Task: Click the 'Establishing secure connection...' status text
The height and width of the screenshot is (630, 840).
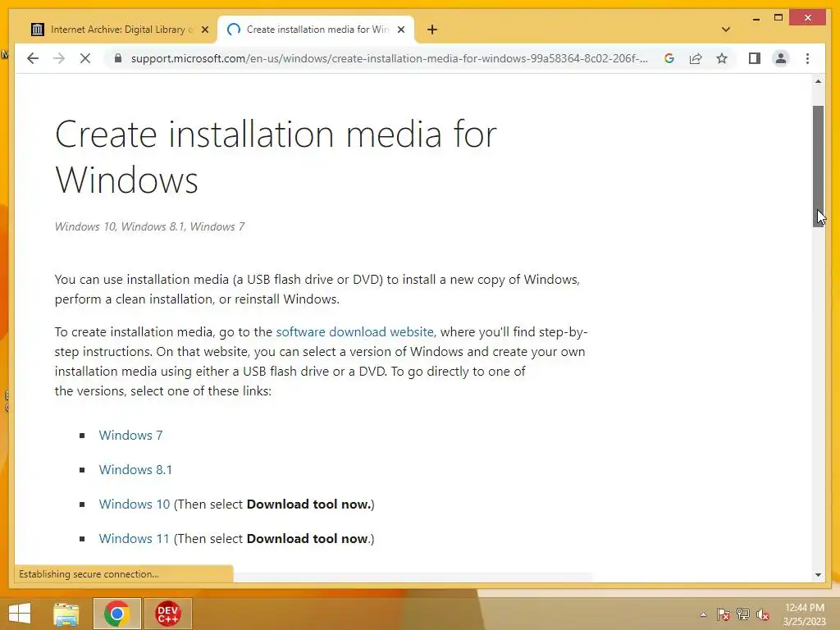Action: pyautogui.click(x=89, y=573)
